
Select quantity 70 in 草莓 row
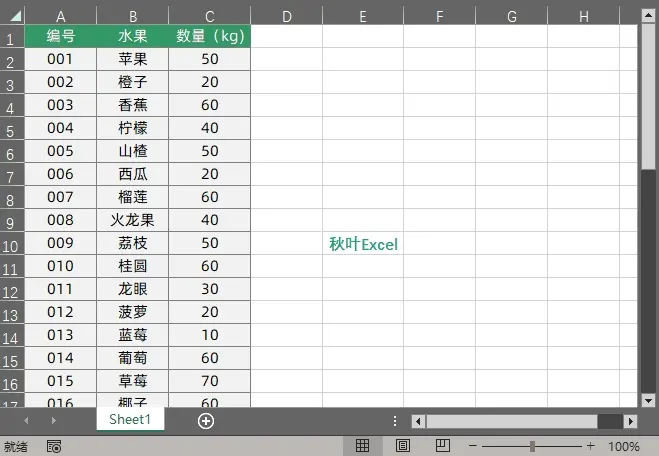pyautogui.click(x=210, y=381)
